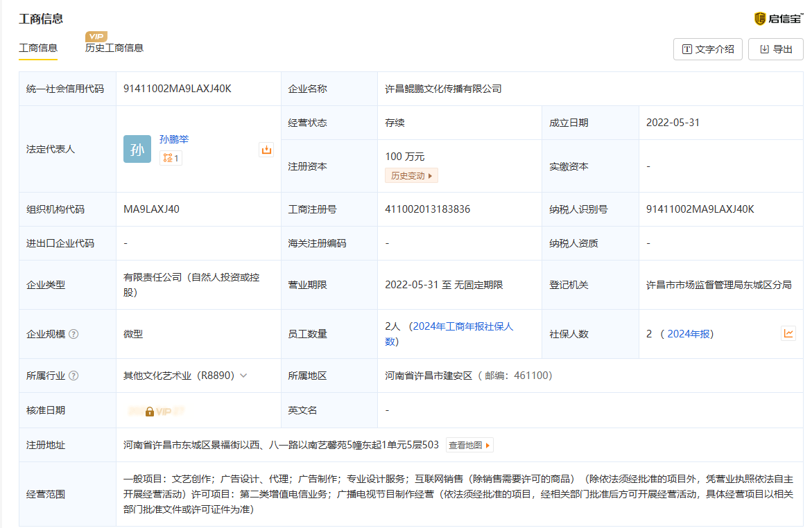Click the help icon next to 所属行业

[x=74, y=376]
